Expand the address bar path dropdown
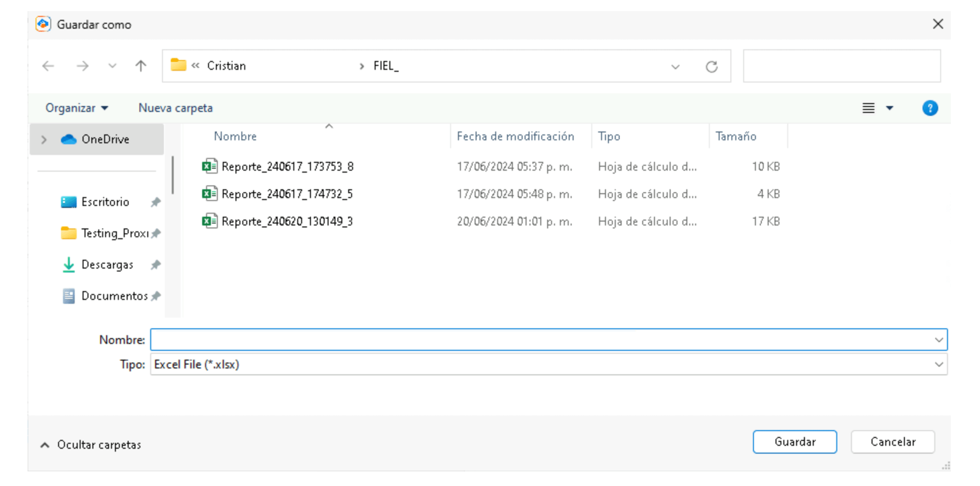The height and width of the screenshot is (486, 980). point(675,67)
